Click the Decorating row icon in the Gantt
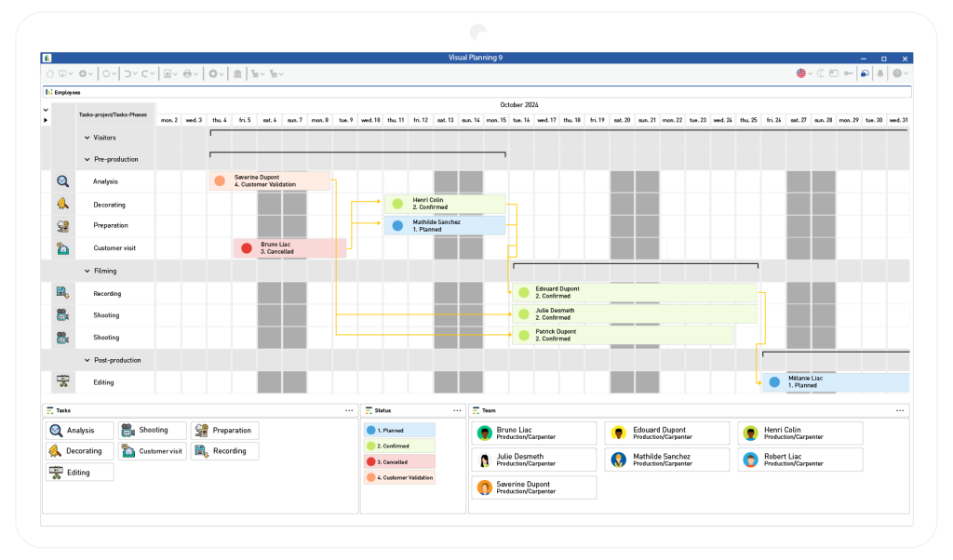The width and height of the screenshot is (953, 560). click(62, 204)
